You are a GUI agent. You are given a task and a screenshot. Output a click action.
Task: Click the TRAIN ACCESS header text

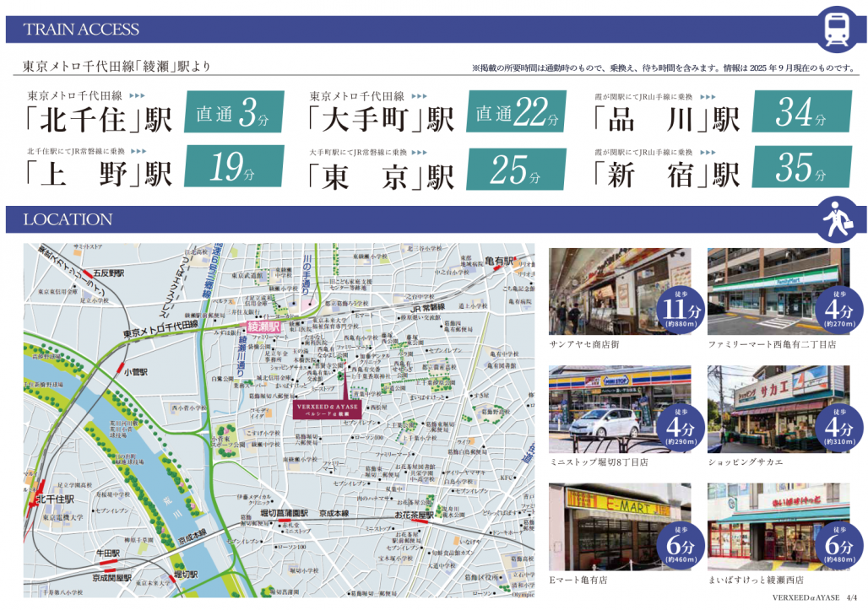tap(81, 30)
